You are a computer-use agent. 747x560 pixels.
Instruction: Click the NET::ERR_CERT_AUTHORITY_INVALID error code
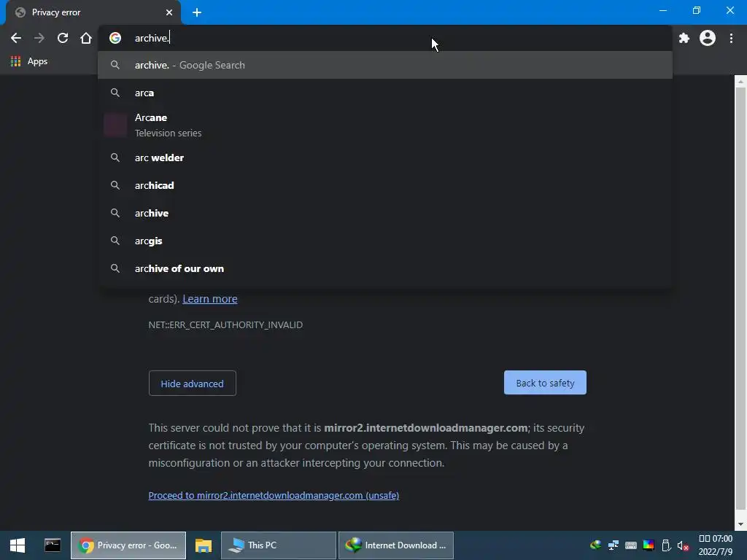(x=225, y=324)
